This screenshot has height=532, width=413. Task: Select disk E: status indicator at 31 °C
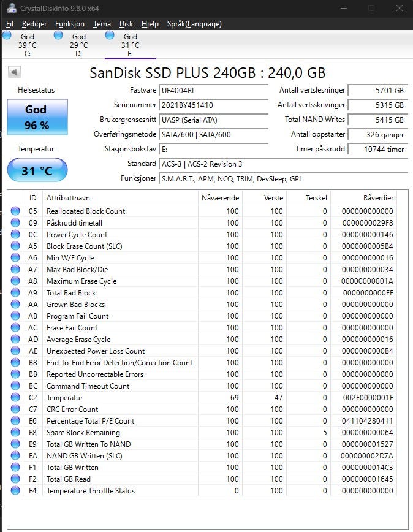pos(110,36)
